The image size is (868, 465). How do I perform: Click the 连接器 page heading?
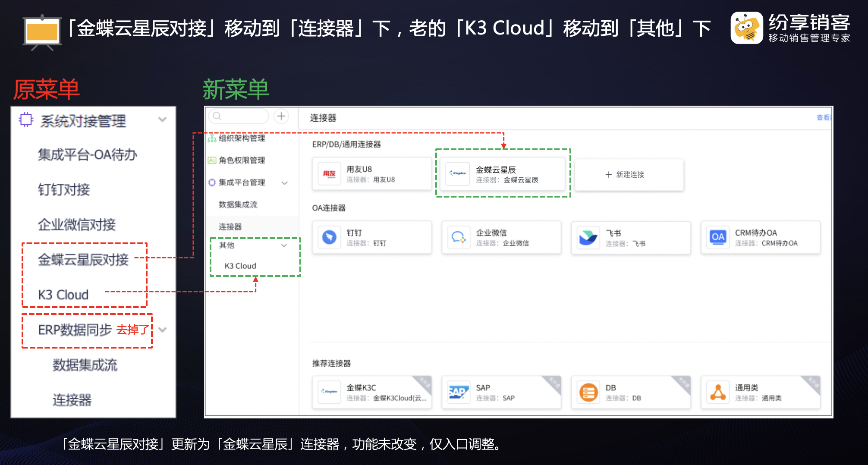tap(323, 118)
